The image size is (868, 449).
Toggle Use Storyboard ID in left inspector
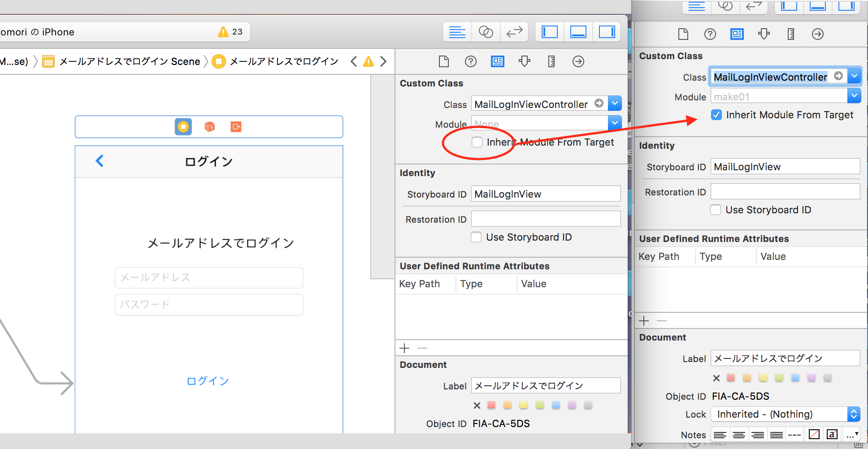476,237
